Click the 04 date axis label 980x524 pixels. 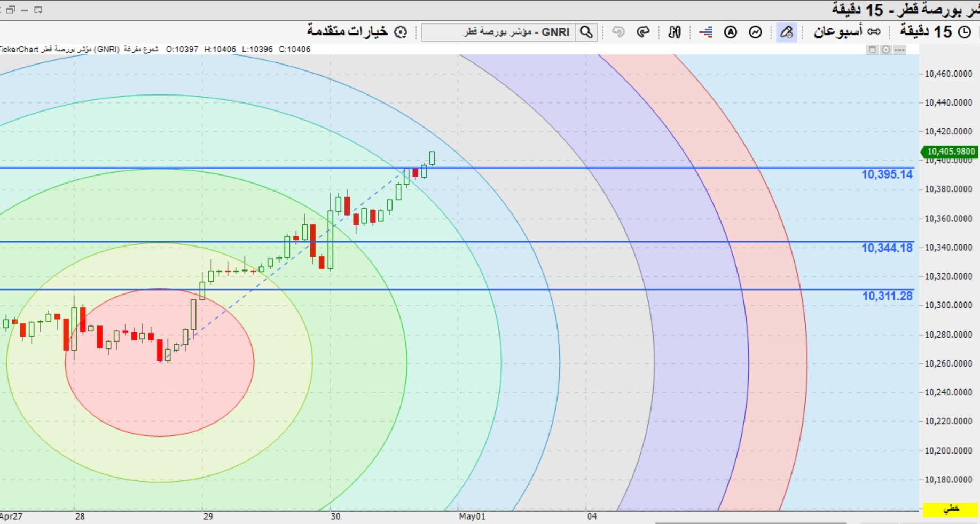pyautogui.click(x=591, y=517)
